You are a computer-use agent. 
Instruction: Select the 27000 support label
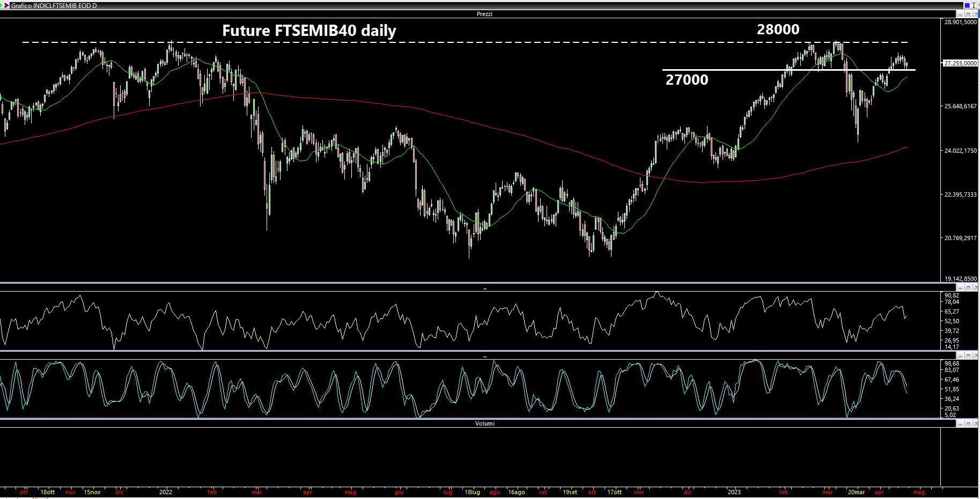click(687, 80)
